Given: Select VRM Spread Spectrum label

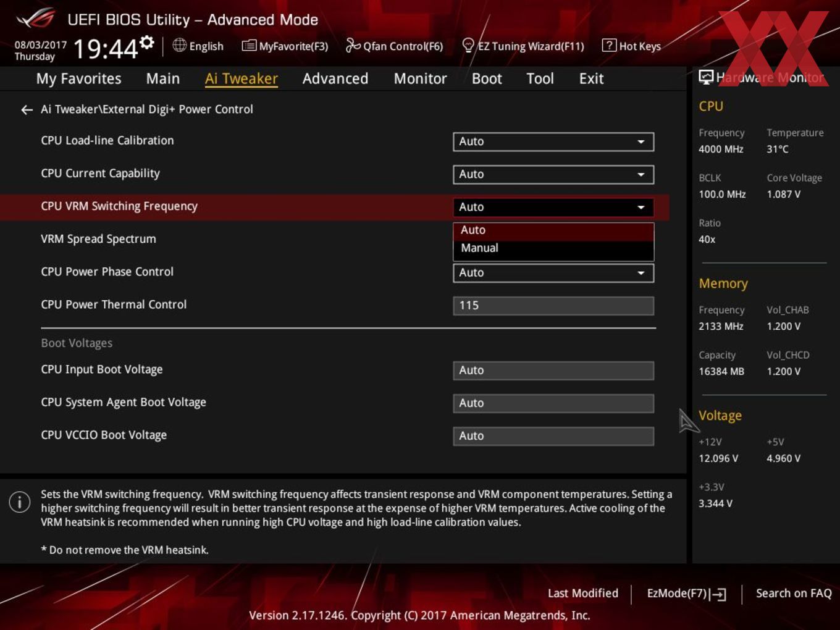Looking at the screenshot, I should pos(98,239).
